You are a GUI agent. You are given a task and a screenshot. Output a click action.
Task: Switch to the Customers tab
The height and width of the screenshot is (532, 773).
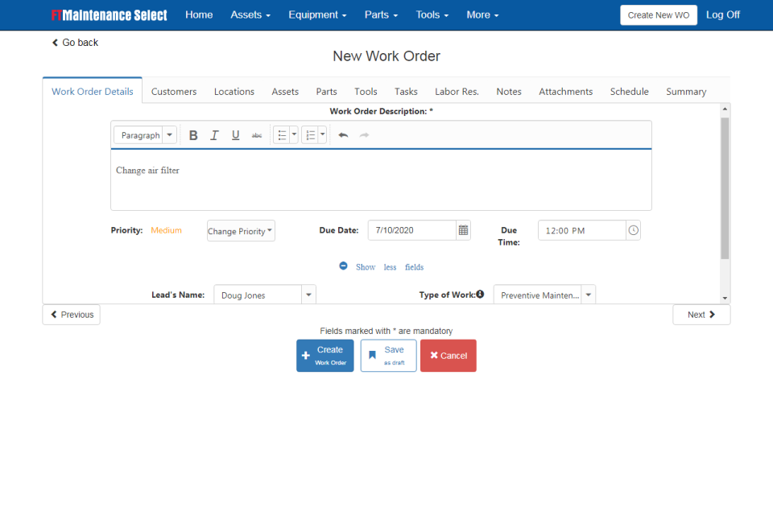pyautogui.click(x=174, y=92)
